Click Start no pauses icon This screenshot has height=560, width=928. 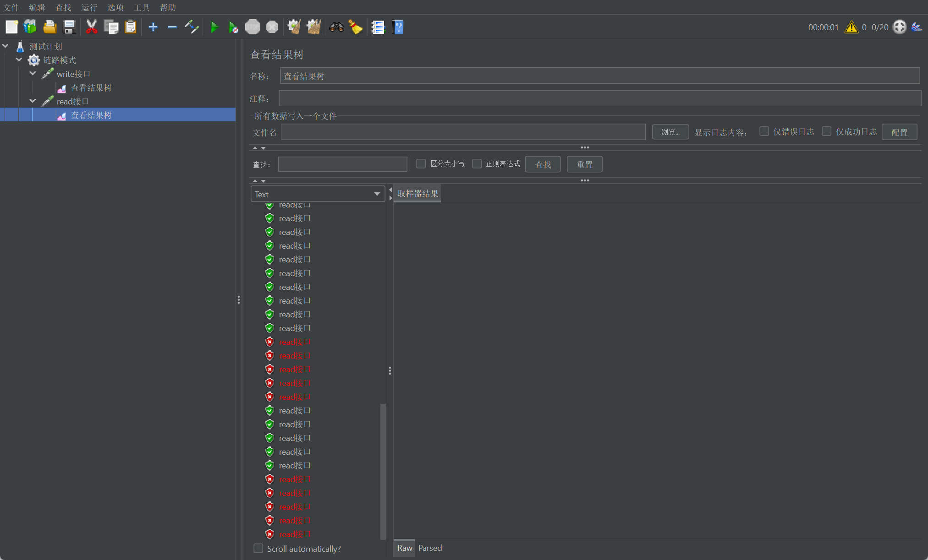(x=233, y=27)
